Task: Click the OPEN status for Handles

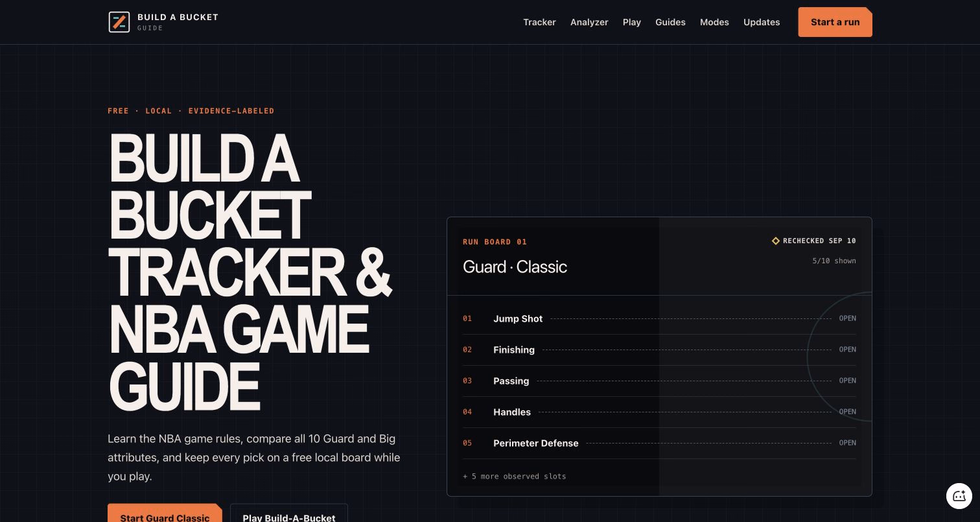Action: [847, 412]
